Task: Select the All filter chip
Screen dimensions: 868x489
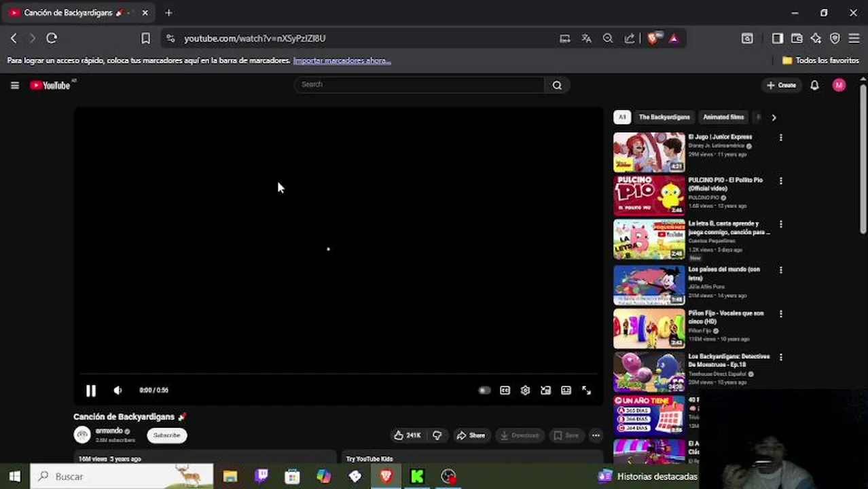Action: pos(621,117)
